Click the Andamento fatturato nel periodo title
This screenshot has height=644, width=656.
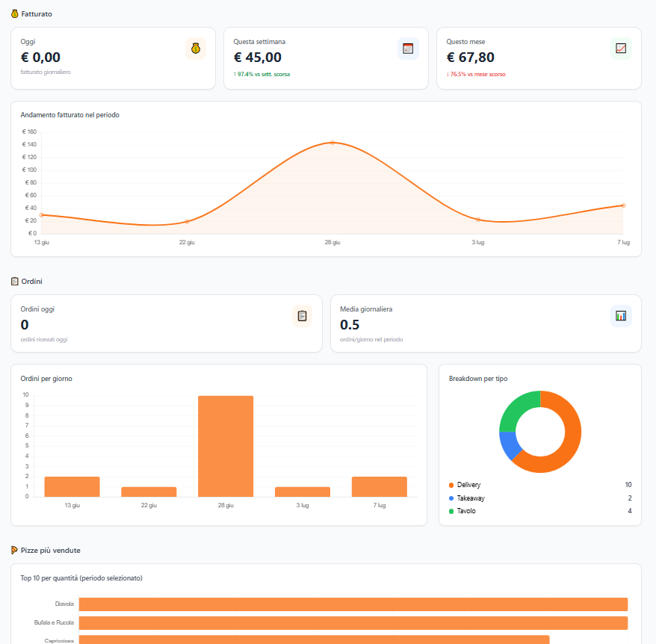point(70,114)
